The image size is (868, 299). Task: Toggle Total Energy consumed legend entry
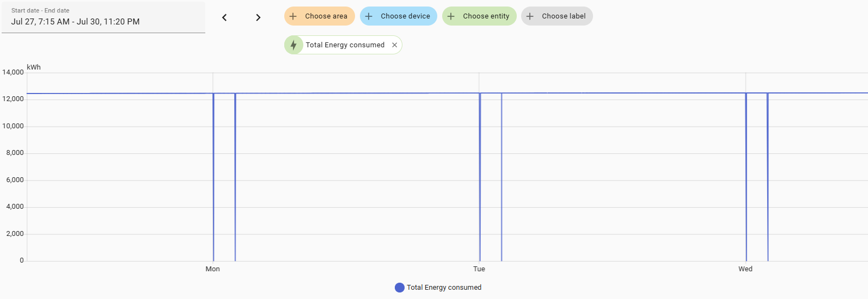click(438, 288)
